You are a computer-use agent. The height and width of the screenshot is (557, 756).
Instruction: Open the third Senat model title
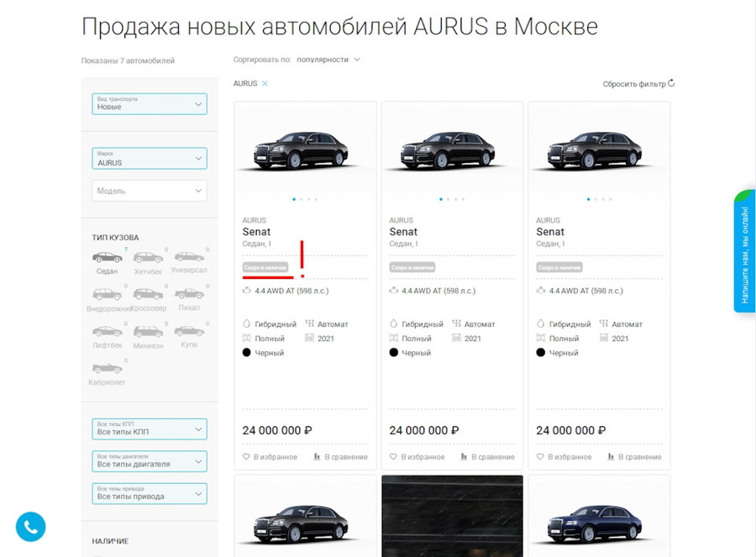(550, 232)
